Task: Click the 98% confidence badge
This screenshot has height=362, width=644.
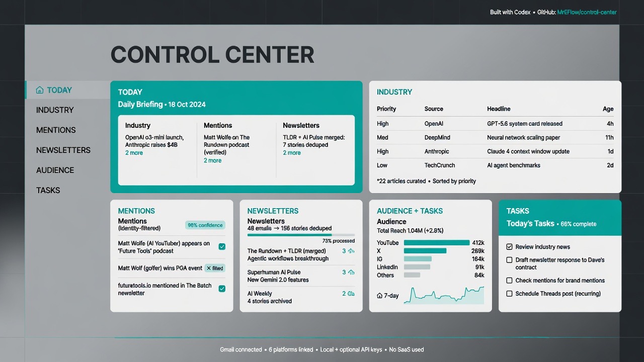Action: pos(205,225)
